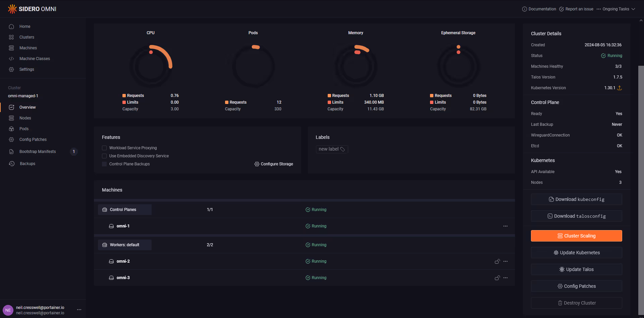Click the Pods usage gauge

click(x=254, y=66)
